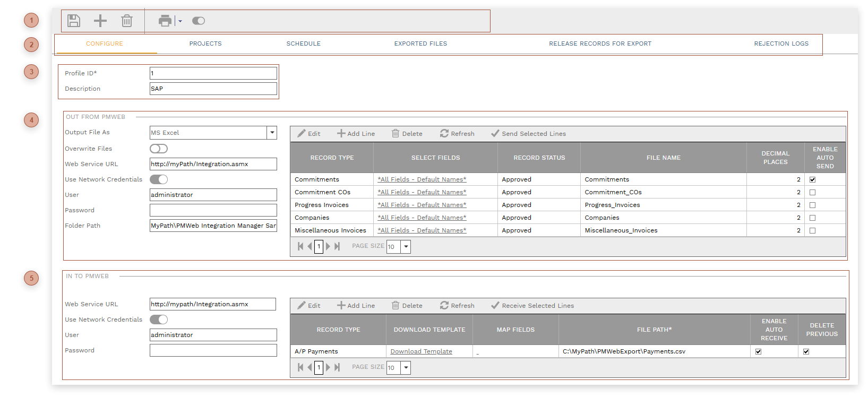The height and width of the screenshot is (397, 868).
Task: Click Delete in In To PMWeb grid
Action: pos(407,306)
